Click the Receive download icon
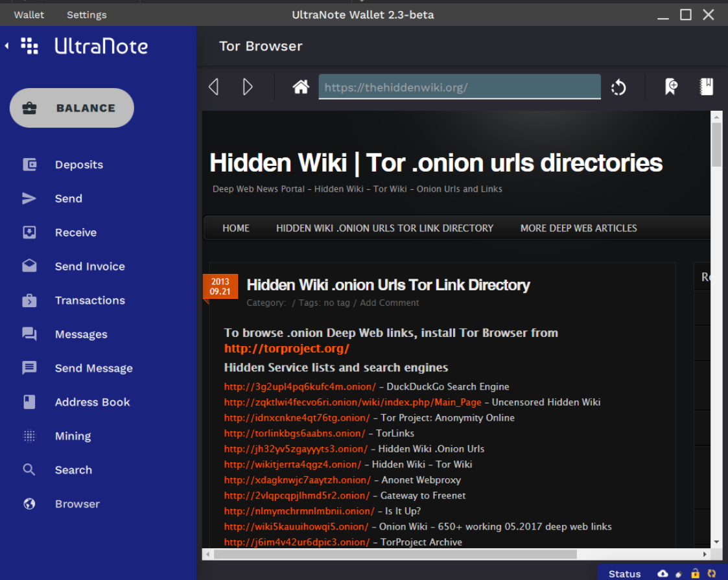 click(x=29, y=232)
